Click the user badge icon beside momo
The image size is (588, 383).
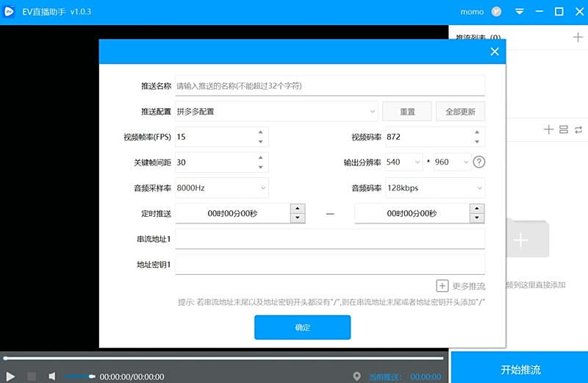click(x=496, y=12)
